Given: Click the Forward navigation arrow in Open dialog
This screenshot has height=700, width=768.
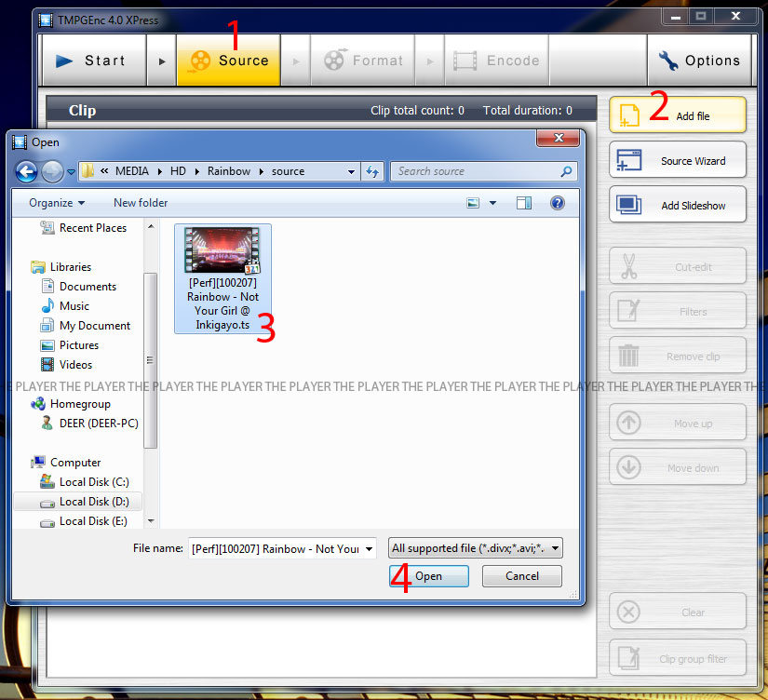Looking at the screenshot, I should coord(52,171).
